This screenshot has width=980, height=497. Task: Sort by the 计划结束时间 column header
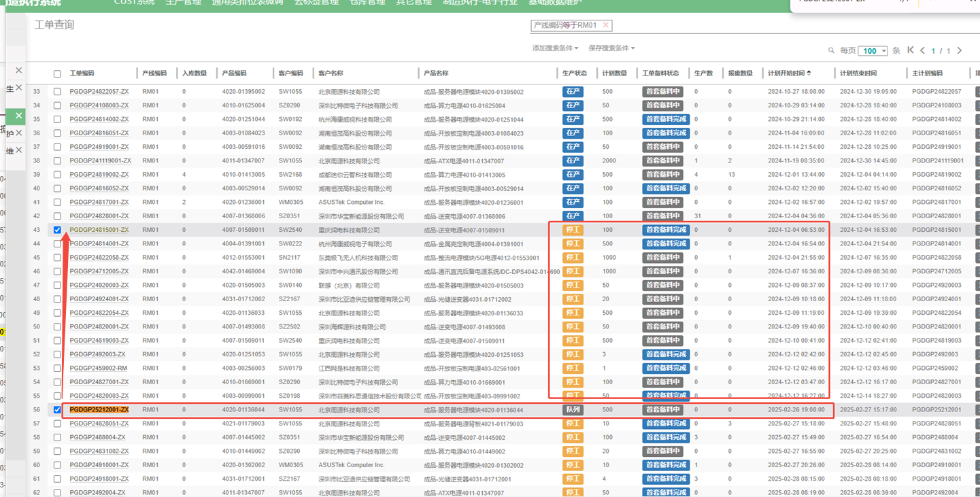click(x=858, y=73)
